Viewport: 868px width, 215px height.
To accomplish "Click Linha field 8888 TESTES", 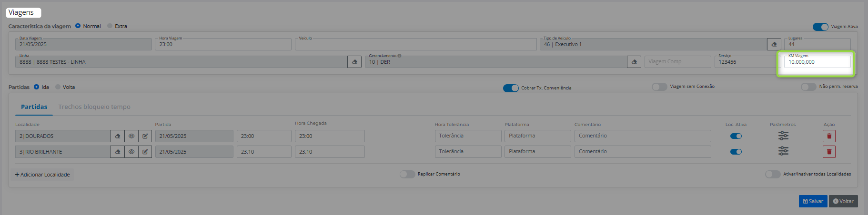I will (181, 62).
